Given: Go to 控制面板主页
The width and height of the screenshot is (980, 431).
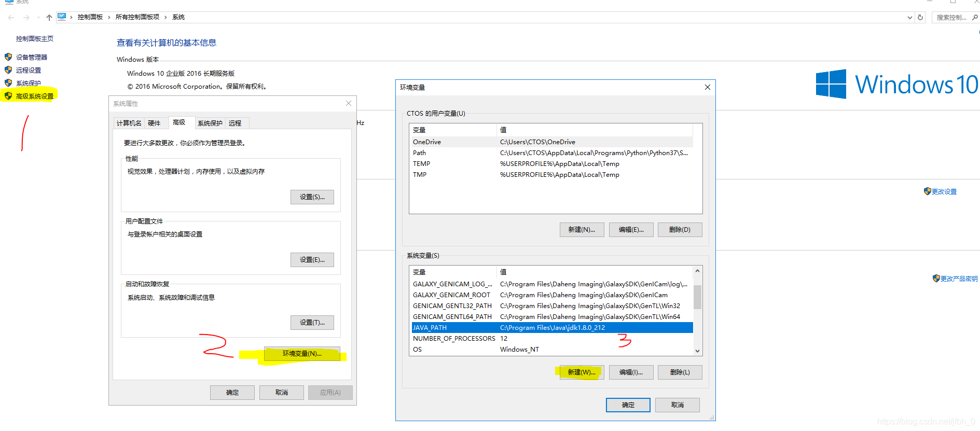Looking at the screenshot, I should pyautogui.click(x=35, y=38).
